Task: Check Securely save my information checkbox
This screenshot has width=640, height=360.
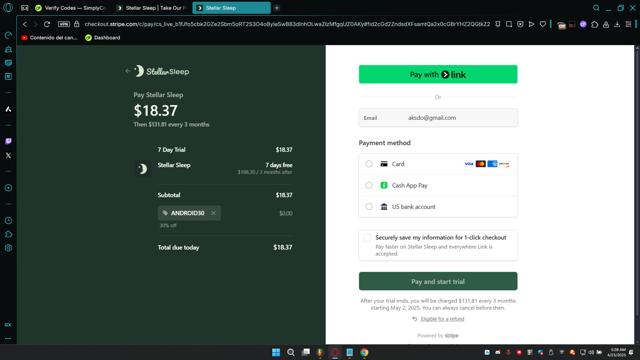Action: coord(367,238)
